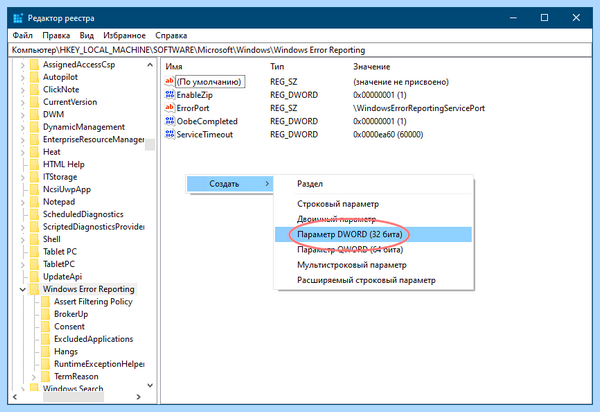Click the BrokerUp folder icon
The height and width of the screenshot is (412, 600).
pyautogui.click(x=46, y=314)
